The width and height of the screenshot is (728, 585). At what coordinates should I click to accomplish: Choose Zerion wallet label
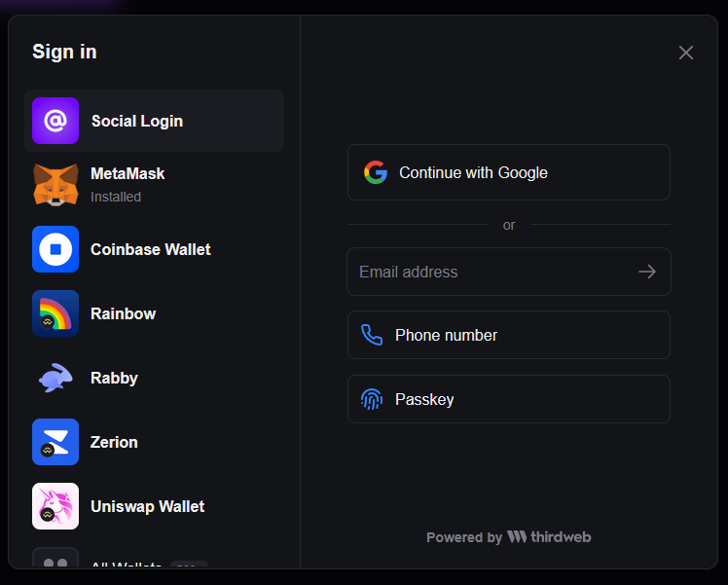coord(114,442)
